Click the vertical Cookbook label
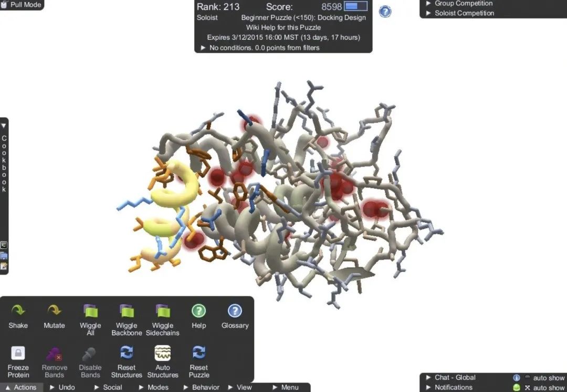 pos(4,164)
